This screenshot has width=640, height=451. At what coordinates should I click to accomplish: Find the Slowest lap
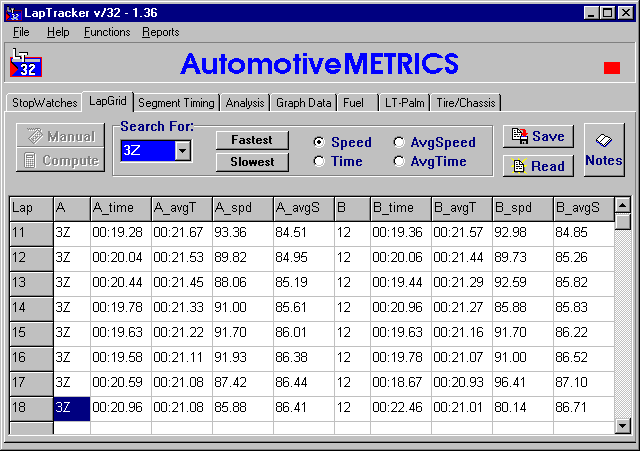coord(252,162)
